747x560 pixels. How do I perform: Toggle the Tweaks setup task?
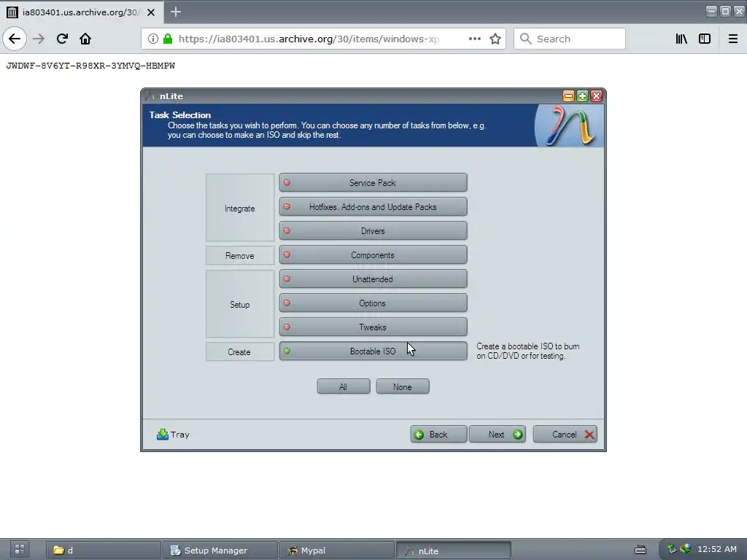pos(373,327)
